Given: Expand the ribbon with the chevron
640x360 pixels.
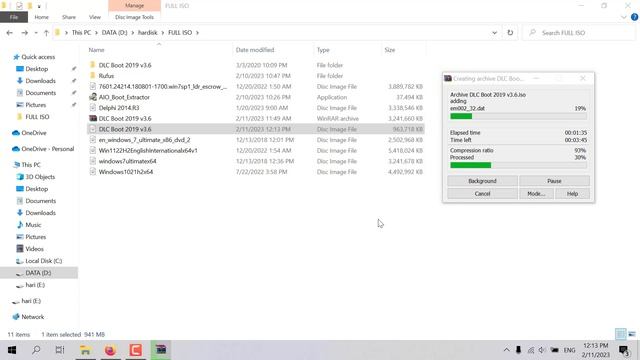Looking at the screenshot, I should 624,17.
